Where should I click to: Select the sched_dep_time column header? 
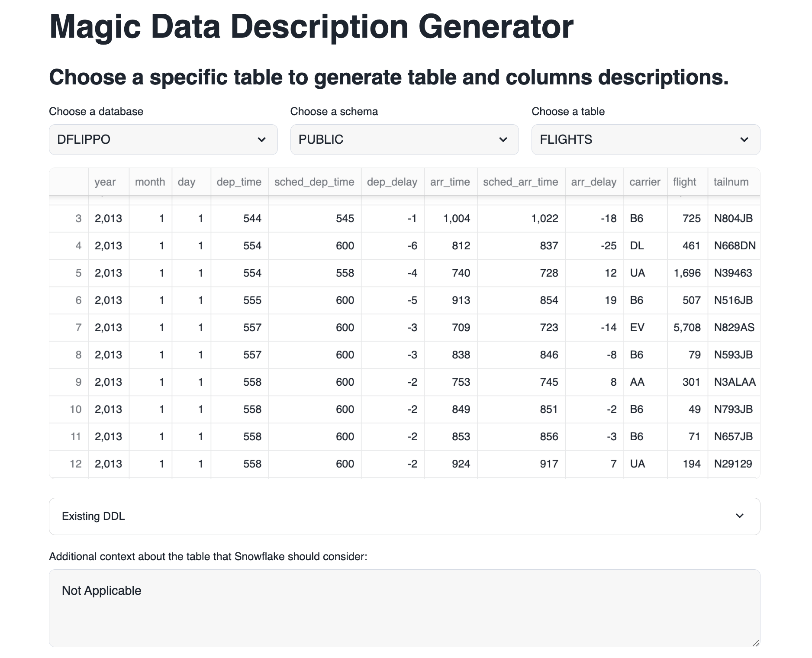click(x=314, y=182)
